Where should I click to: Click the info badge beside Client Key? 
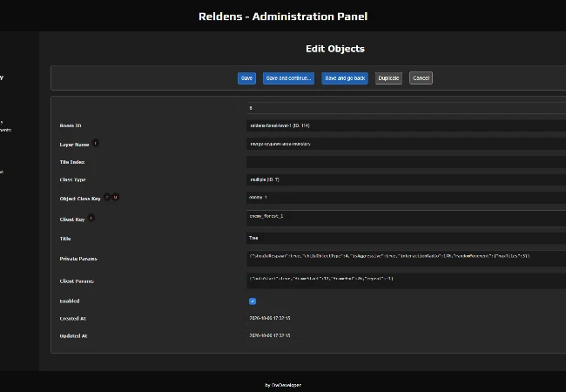91,218
